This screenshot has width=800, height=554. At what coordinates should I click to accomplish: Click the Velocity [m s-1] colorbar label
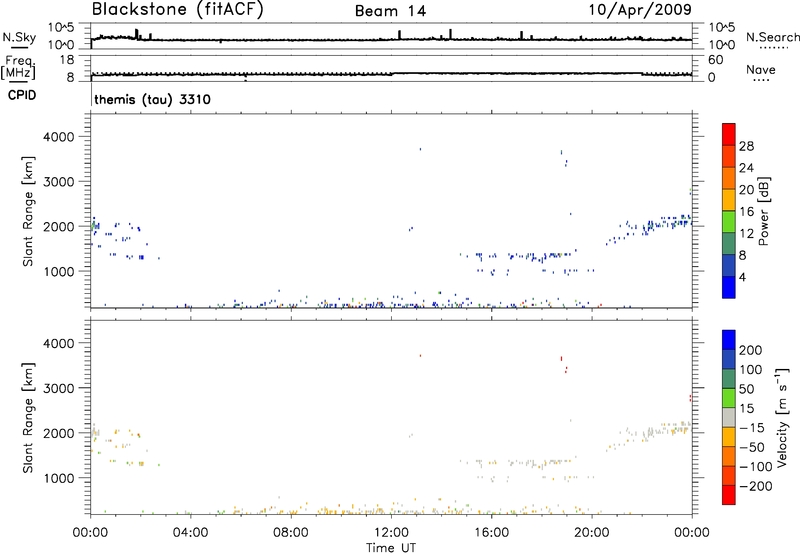tap(782, 417)
